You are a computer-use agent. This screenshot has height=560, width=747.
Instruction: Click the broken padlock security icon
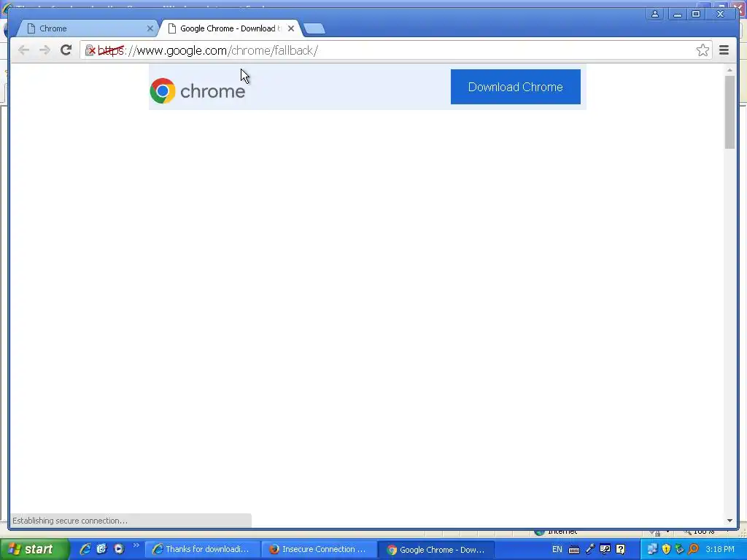coord(90,50)
